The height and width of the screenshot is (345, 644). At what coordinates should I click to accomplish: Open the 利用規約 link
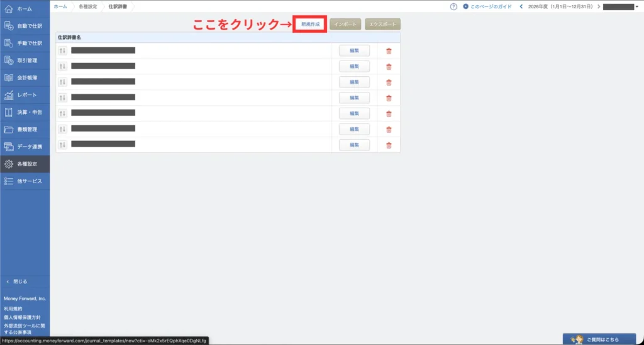pyautogui.click(x=13, y=308)
